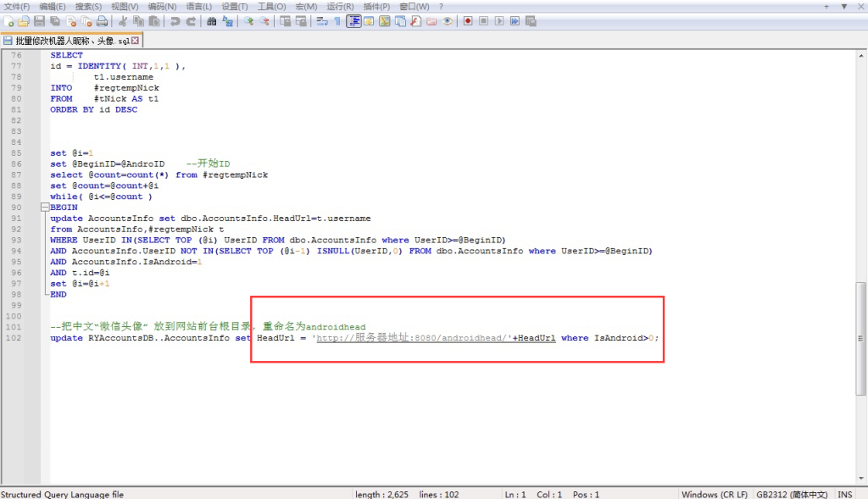868x499 pixels.
Task: Close the 批量修改机器人昵称、头像.sql tab
Action: coord(136,40)
